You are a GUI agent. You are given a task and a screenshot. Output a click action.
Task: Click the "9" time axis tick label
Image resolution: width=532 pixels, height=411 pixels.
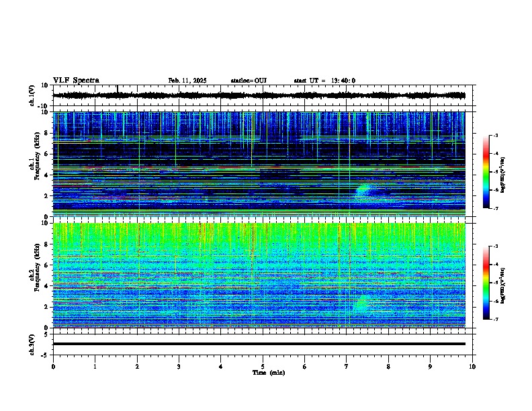(x=430, y=367)
